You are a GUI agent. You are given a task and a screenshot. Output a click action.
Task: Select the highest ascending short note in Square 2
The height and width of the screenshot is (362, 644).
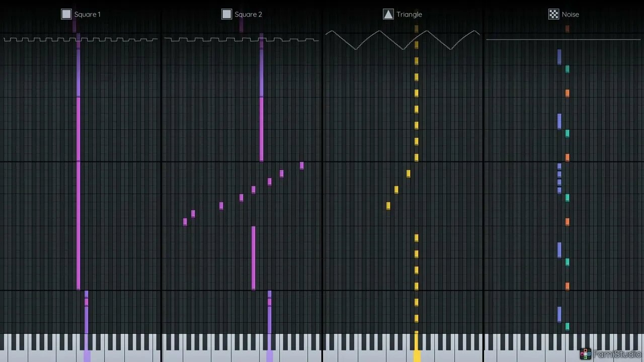pyautogui.click(x=301, y=165)
